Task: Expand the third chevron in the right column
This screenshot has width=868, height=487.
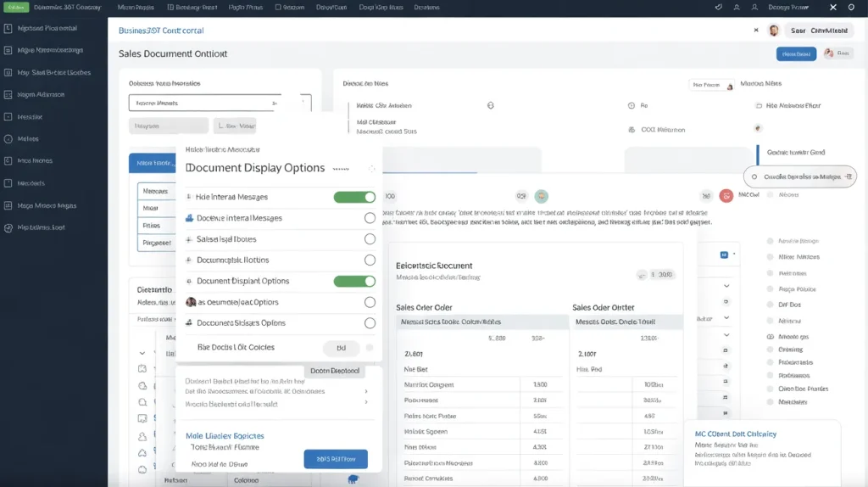Action: [726, 335]
